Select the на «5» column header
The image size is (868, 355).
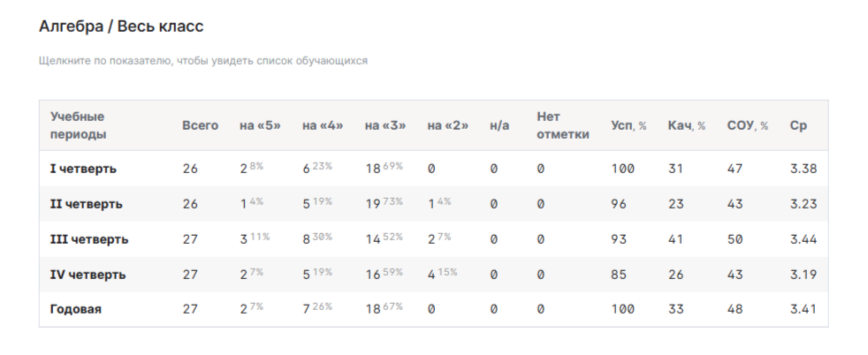click(260, 125)
